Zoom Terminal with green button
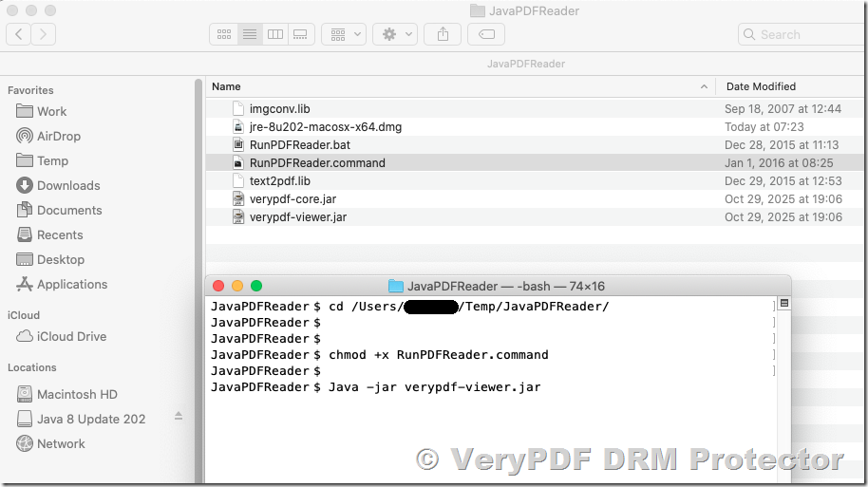The height and width of the screenshot is (487, 868). tap(256, 286)
